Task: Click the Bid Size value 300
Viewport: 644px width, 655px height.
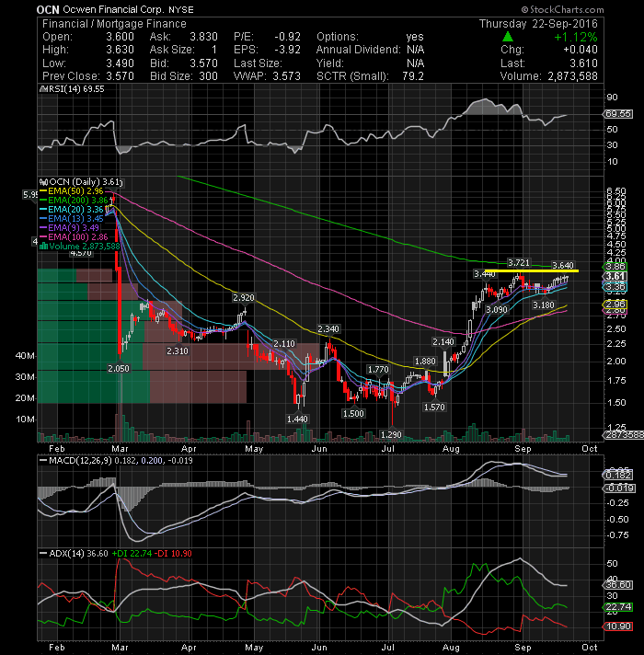Action: pyautogui.click(x=208, y=76)
